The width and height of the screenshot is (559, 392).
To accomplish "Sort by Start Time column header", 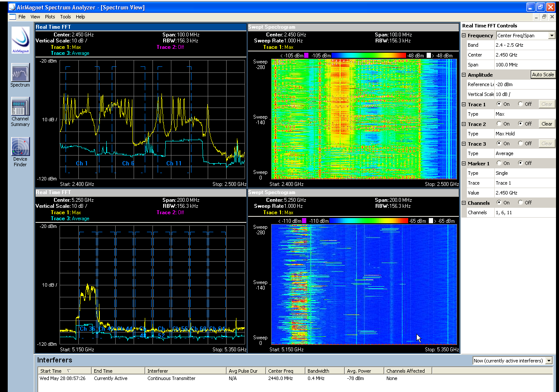I will [65, 371].
